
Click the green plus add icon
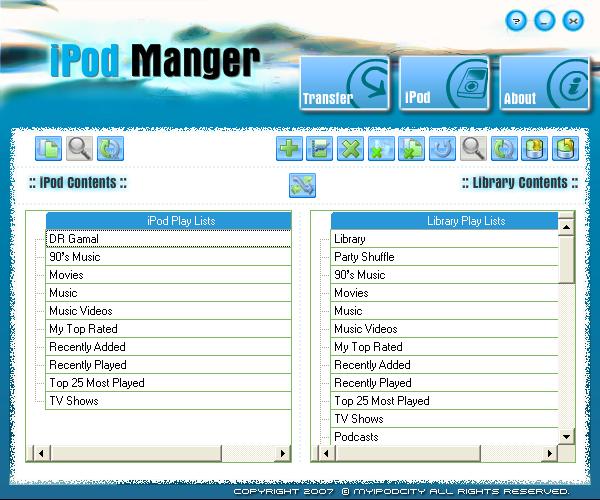[x=289, y=148]
